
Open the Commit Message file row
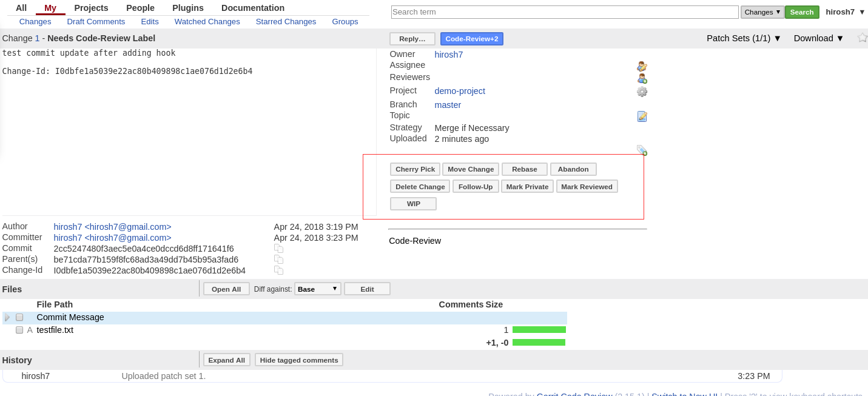tap(70, 317)
